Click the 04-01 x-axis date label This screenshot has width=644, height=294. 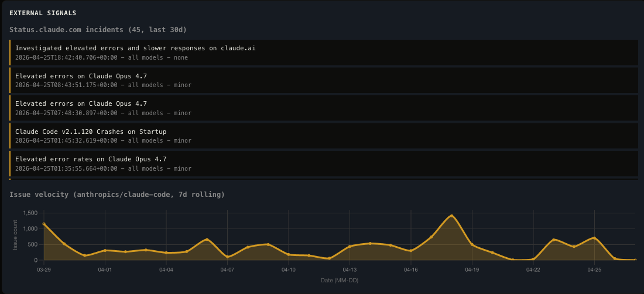pos(105,270)
